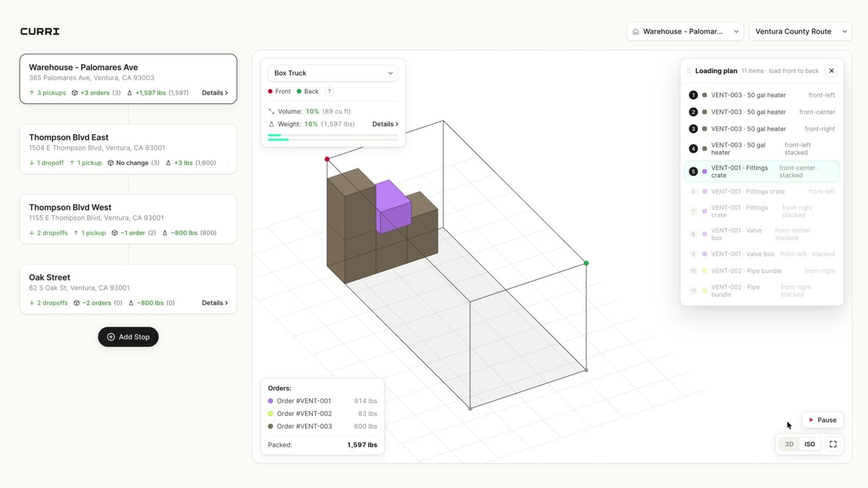868x488 pixels.
Task: Click the volume resize icon
Action: coord(271,111)
